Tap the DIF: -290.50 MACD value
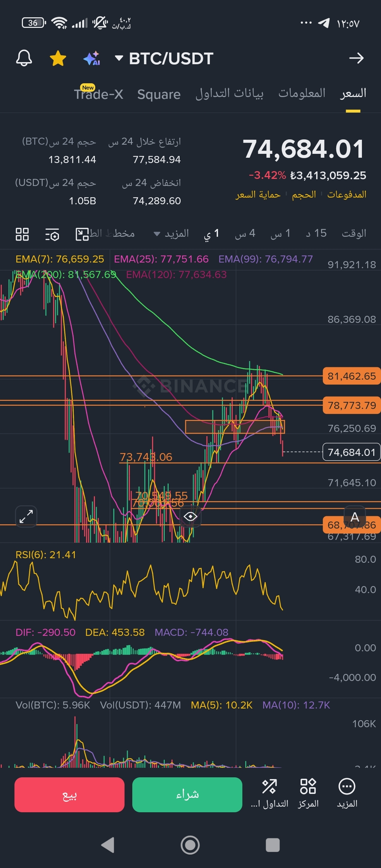The image size is (381, 868). [x=46, y=632]
